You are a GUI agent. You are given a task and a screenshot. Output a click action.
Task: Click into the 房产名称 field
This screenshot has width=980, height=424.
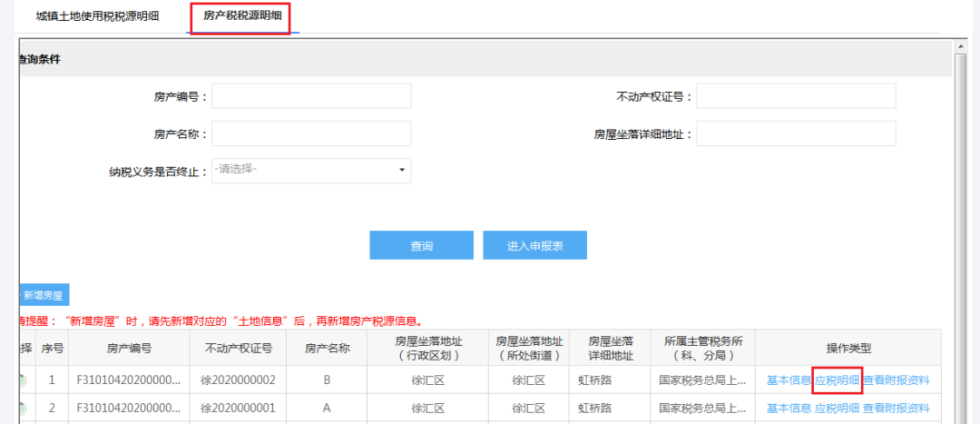pos(310,133)
